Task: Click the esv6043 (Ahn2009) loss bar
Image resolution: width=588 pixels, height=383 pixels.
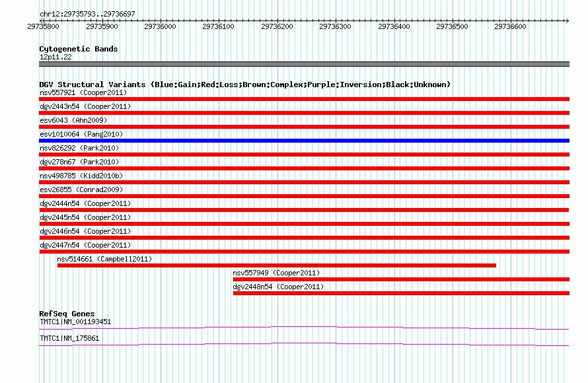Action: pos(304,127)
